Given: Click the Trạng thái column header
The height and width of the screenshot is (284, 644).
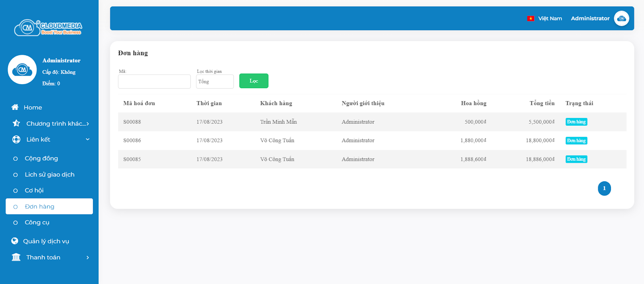Looking at the screenshot, I should point(579,103).
